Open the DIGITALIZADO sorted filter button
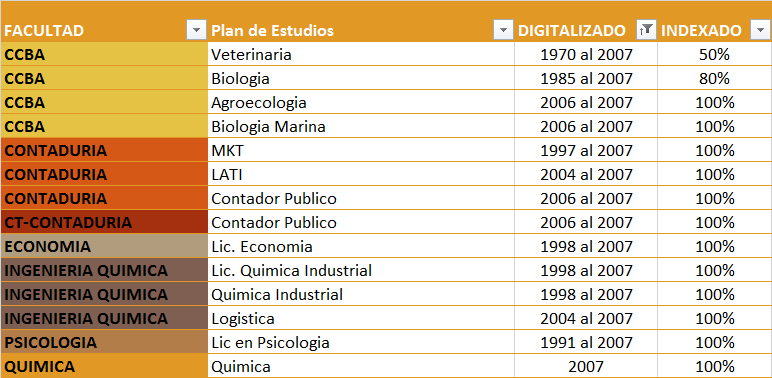The width and height of the screenshot is (772, 378). click(646, 31)
